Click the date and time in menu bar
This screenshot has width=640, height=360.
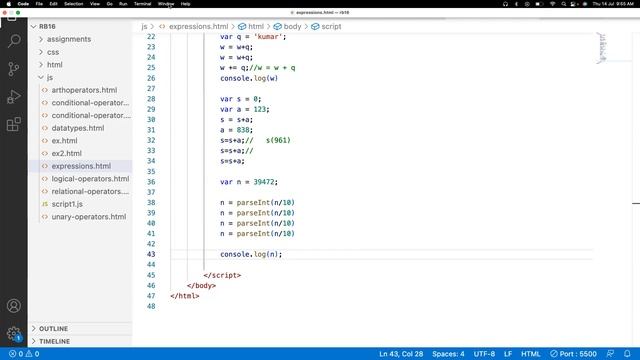coord(613,4)
